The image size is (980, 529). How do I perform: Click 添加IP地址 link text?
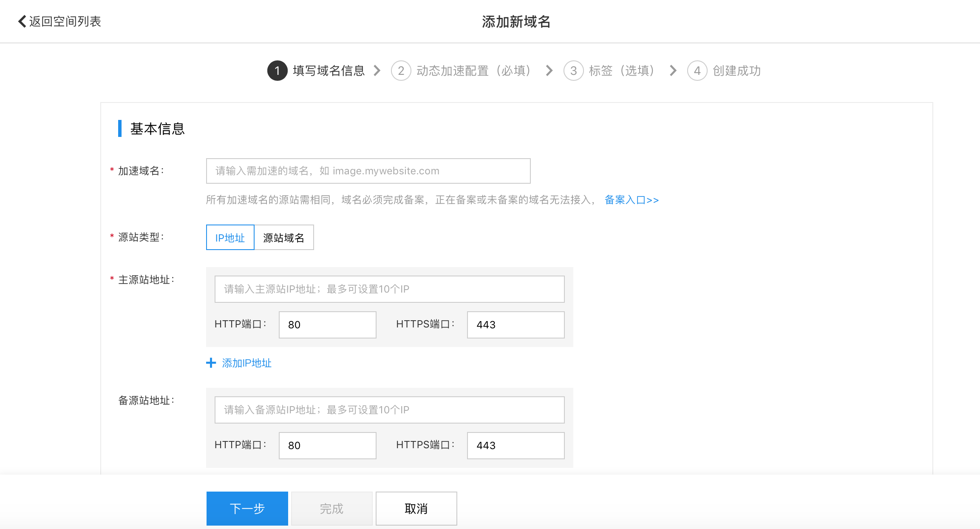[x=247, y=363]
